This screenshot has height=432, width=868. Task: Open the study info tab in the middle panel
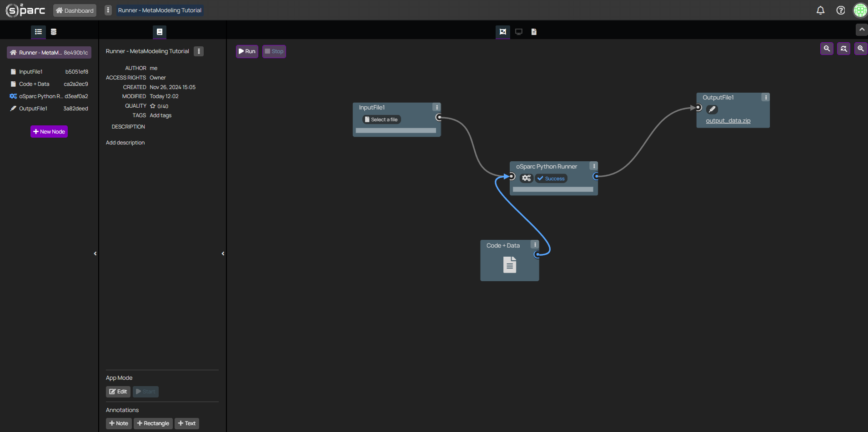159,32
